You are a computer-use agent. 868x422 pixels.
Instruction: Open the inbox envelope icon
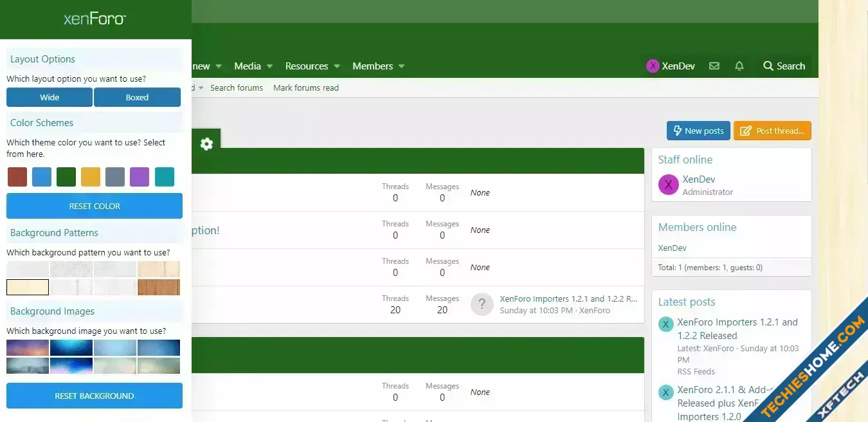tap(714, 66)
